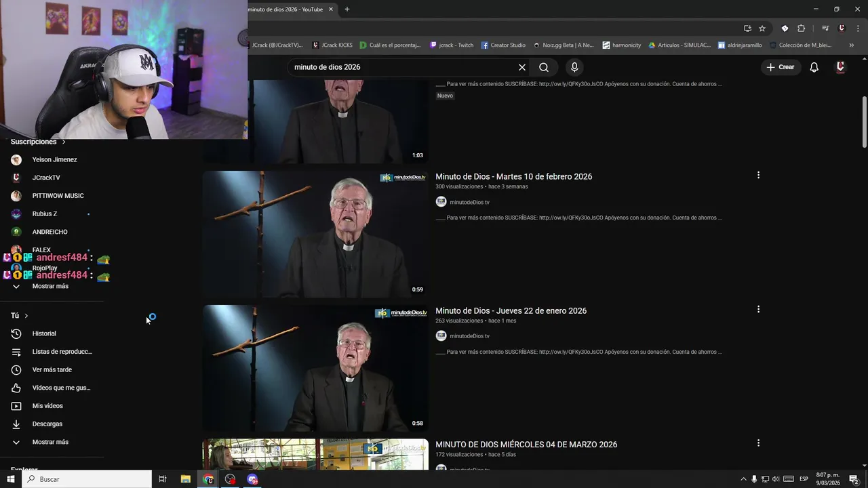Open Chrome media controls icon

point(825,28)
